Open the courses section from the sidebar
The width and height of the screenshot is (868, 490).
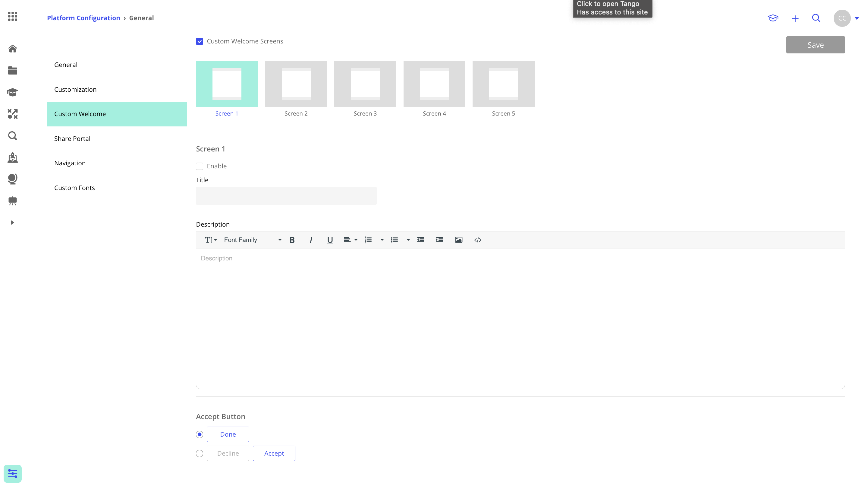[x=12, y=92]
